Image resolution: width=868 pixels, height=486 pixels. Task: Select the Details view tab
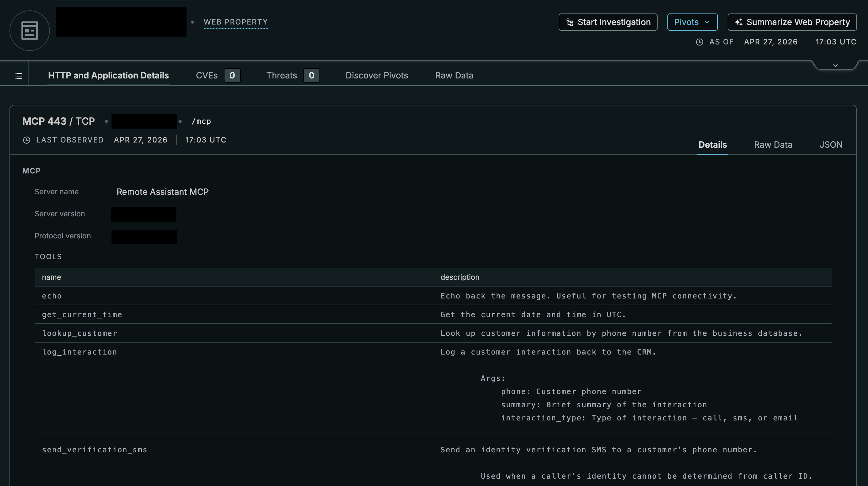click(712, 145)
